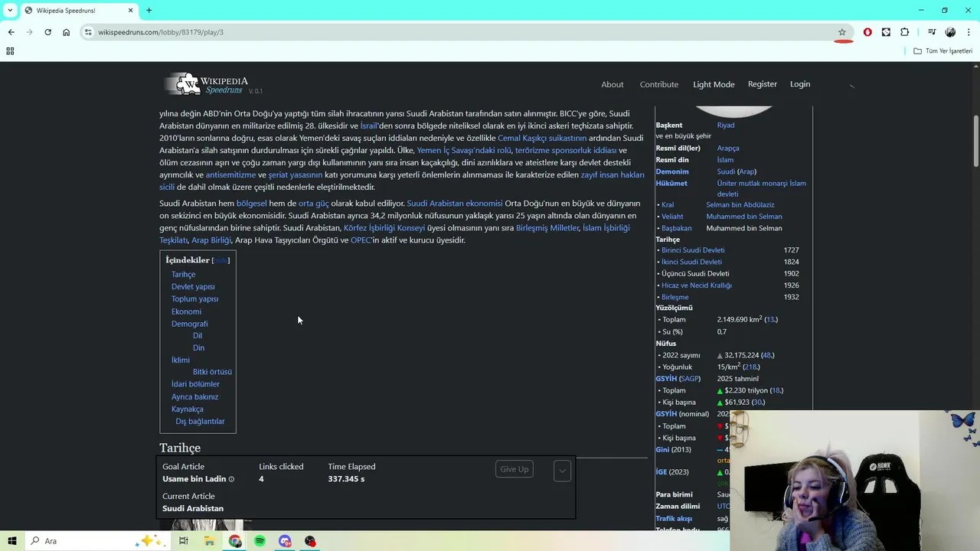This screenshot has height=551, width=980.
Task: Open Birinci Suudi Devleti link
Action: tap(693, 249)
